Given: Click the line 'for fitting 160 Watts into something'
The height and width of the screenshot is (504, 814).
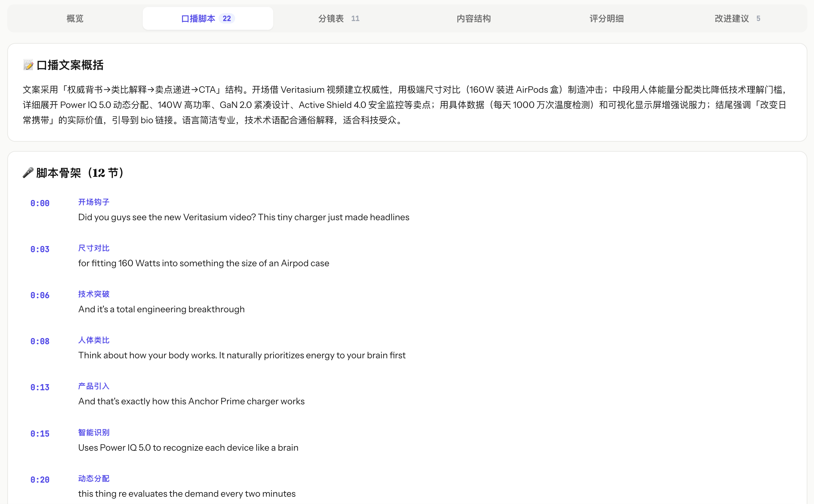Looking at the screenshot, I should [204, 263].
